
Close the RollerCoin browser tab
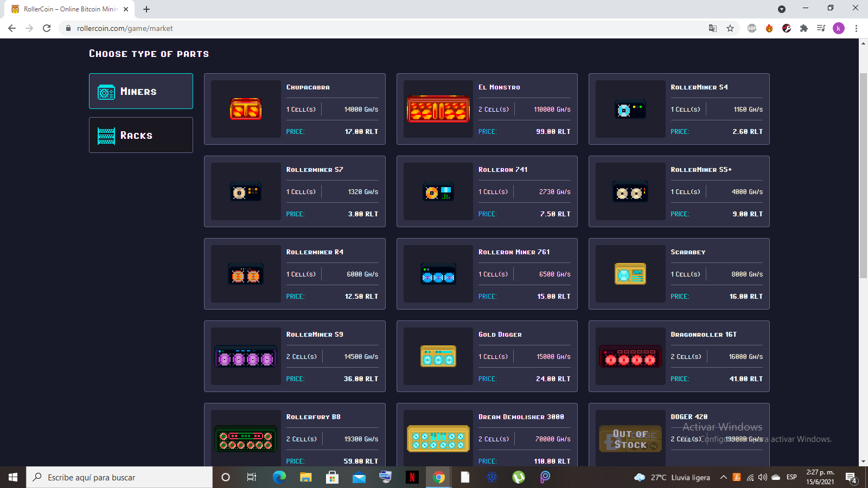click(x=126, y=9)
